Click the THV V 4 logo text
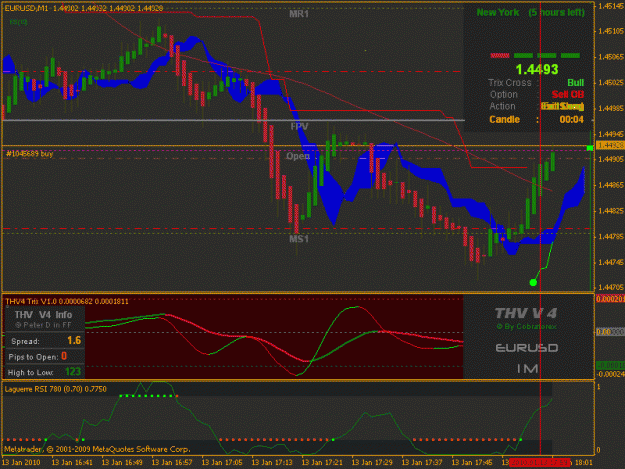 (x=526, y=314)
